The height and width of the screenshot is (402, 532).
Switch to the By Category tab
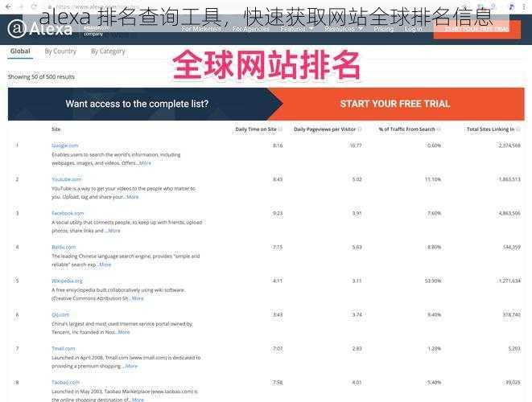108,51
